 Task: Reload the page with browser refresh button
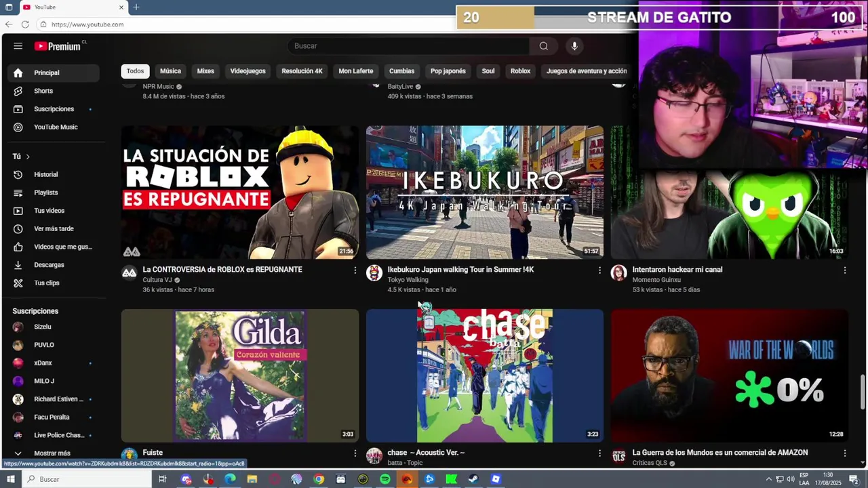click(25, 24)
